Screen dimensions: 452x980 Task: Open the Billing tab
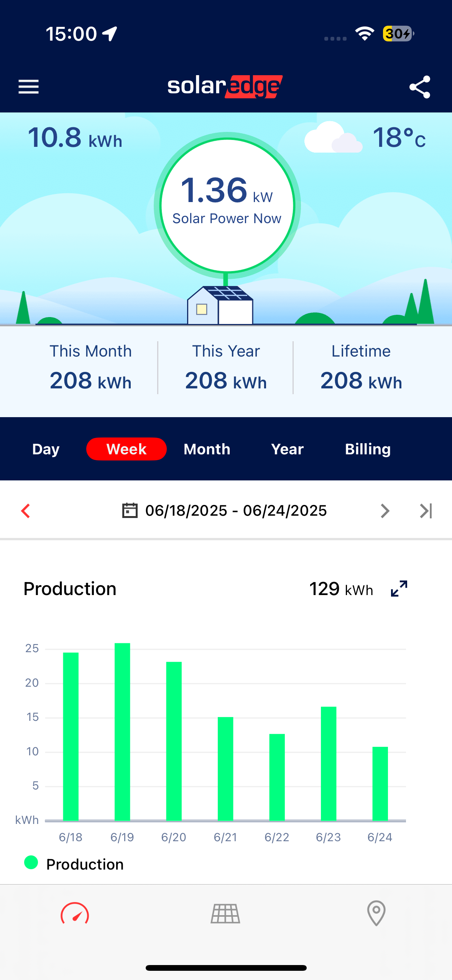click(368, 449)
